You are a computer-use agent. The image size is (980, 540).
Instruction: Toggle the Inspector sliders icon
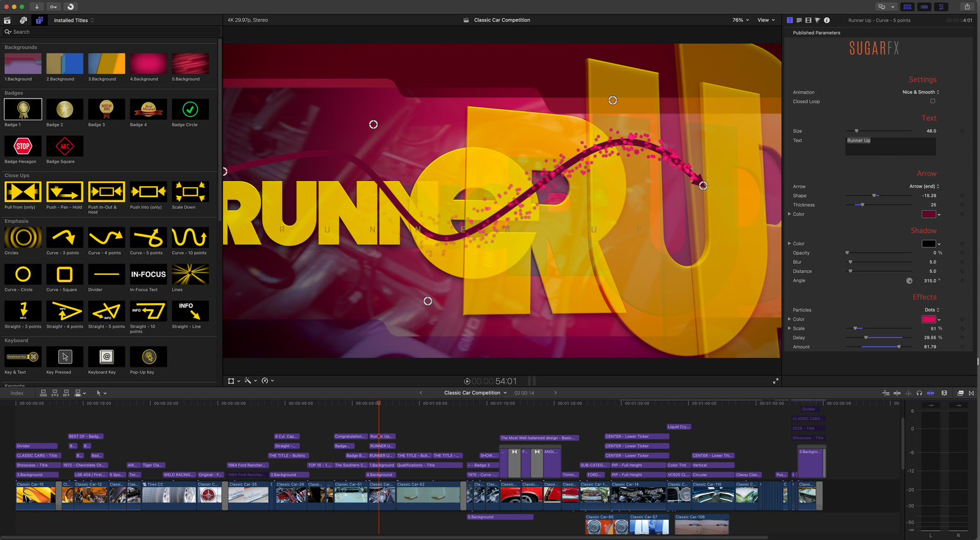[941, 7]
